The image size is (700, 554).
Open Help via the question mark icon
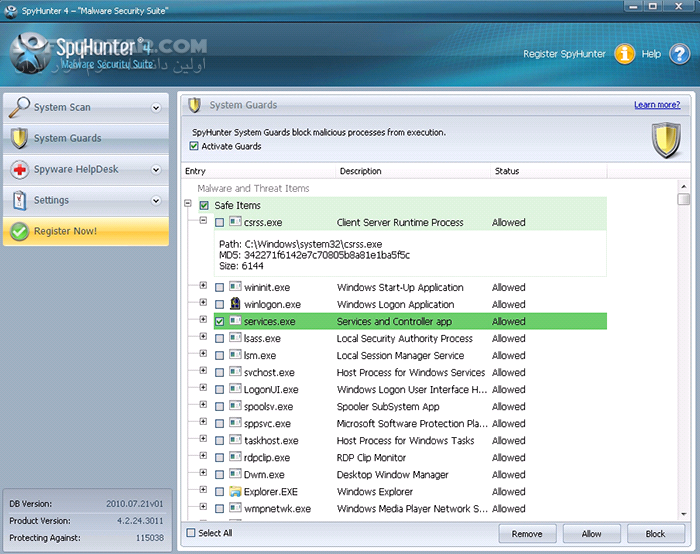(x=679, y=54)
